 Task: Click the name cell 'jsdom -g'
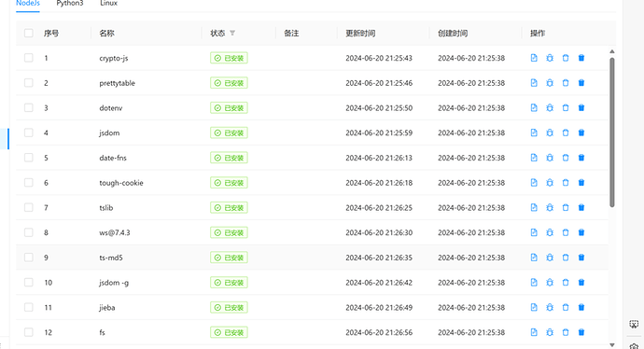tap(114, 283)
